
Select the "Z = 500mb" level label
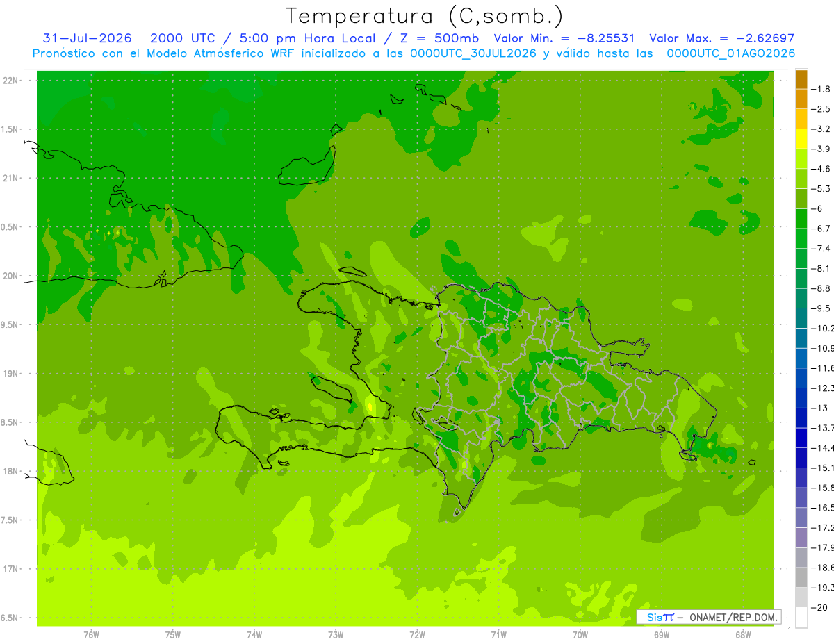click(437, 39)
